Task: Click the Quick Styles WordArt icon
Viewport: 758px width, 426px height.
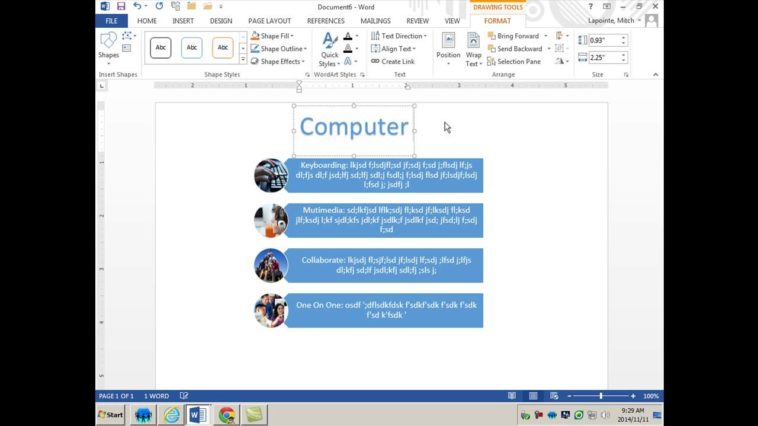Action: click(x=328, y=48)
